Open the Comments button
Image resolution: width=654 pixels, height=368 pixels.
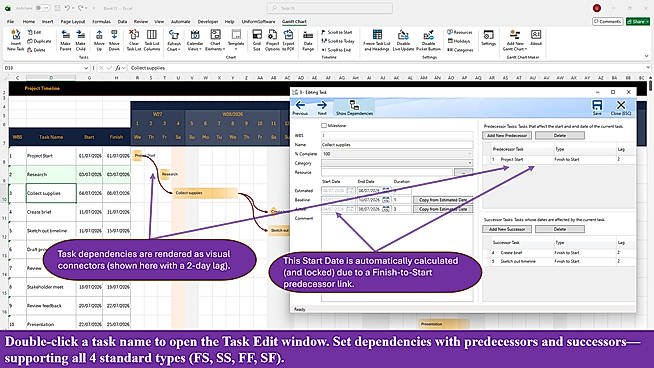point(608,21)
